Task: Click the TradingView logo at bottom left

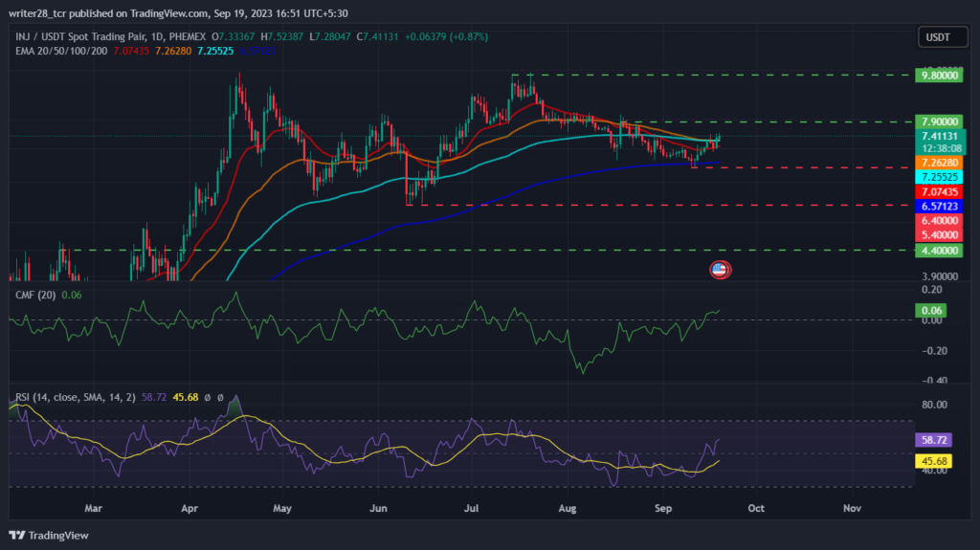Action: click(49, 536)
